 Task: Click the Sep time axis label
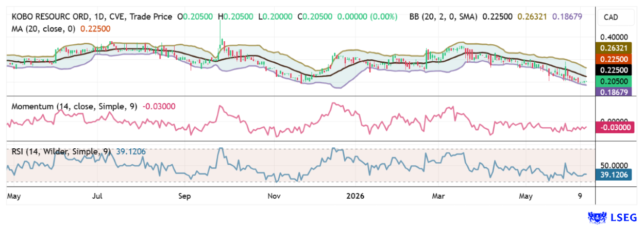click(x=185, y=196)
